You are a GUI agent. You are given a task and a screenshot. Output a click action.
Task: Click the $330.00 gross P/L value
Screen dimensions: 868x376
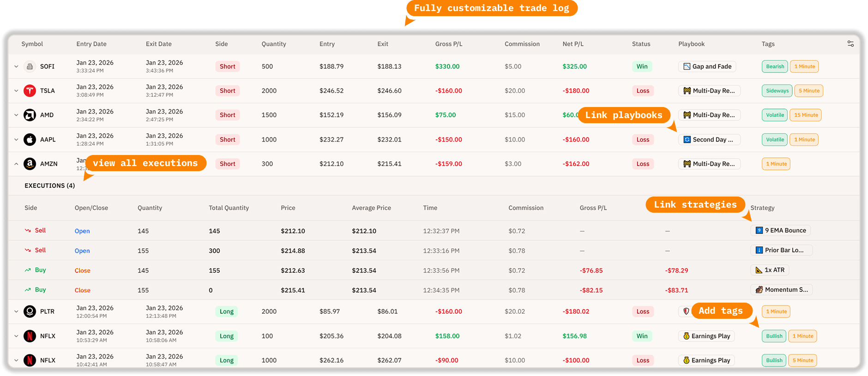pyautogui.click(x=447, y=66)
